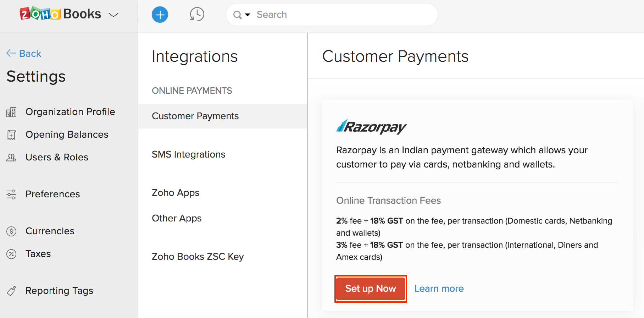
Task: Click the blue quick create plus icon
Action: [x=160, y=15]
